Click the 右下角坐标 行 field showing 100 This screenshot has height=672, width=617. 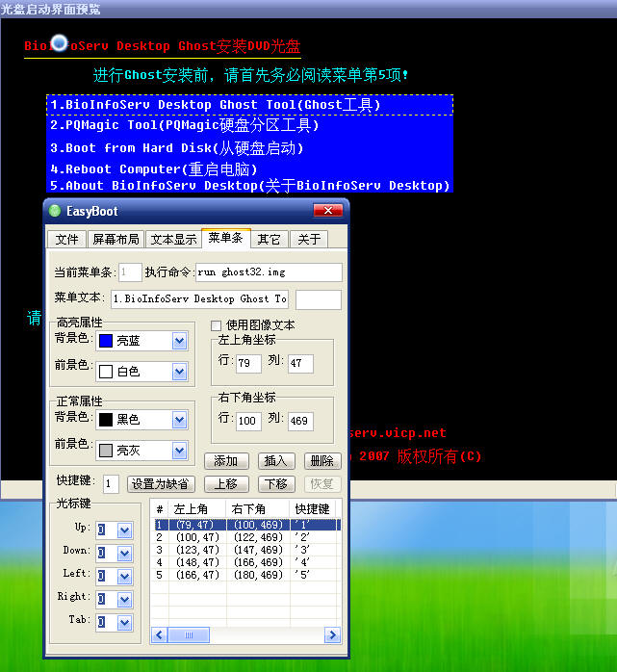pos(248,422)
